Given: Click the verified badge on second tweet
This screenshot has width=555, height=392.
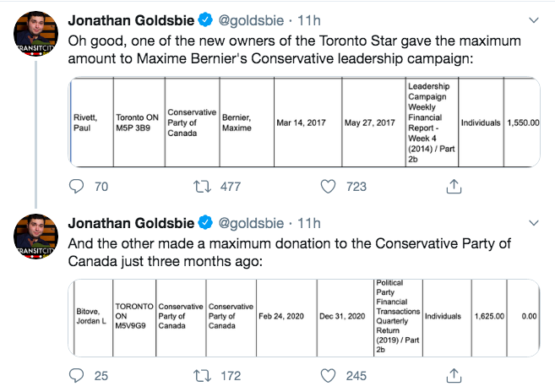Looking at the screenshot, I should tap(204, 223).
